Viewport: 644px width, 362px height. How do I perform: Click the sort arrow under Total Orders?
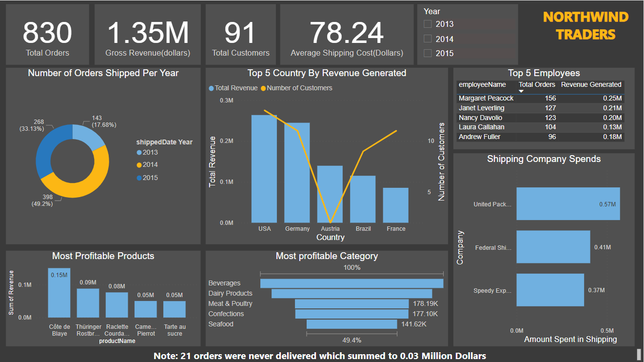coord(521,91)
